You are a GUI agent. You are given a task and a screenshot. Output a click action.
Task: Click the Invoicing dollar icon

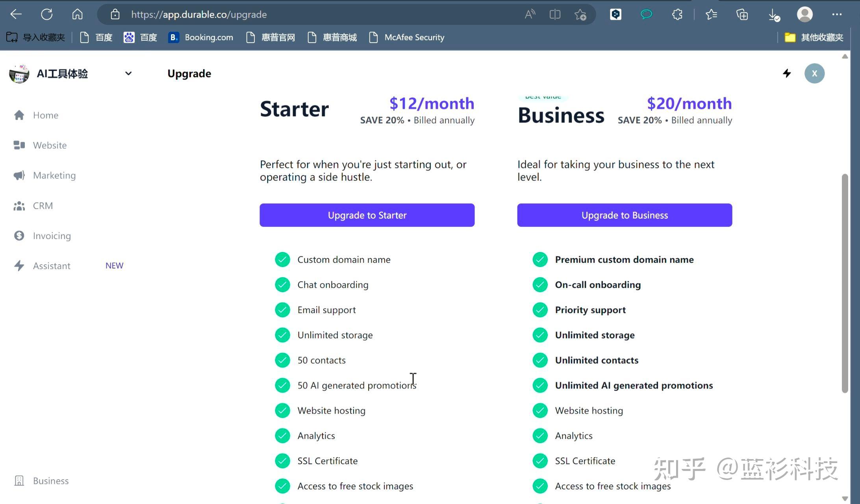click(x=19, y=235)
